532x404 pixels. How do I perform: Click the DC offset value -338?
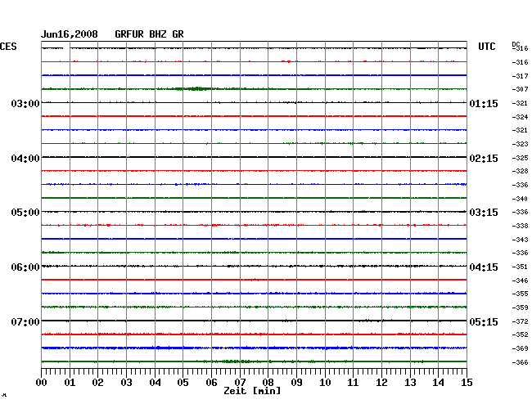coord(520,226)
